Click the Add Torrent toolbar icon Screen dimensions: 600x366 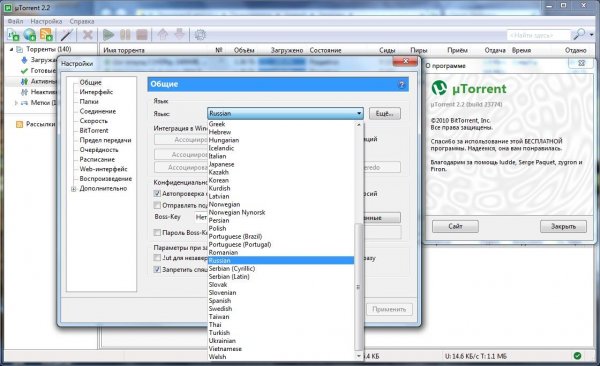point(13,35)
